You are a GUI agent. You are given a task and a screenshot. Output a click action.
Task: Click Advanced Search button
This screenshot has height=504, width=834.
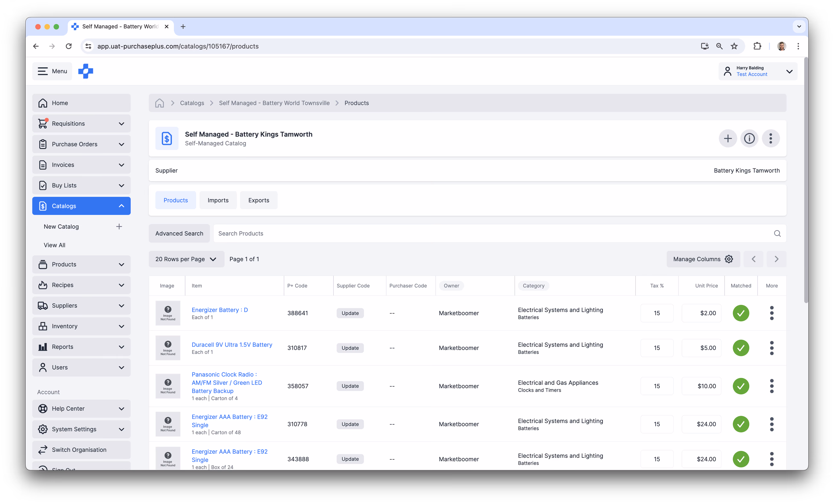coord(179,233)
